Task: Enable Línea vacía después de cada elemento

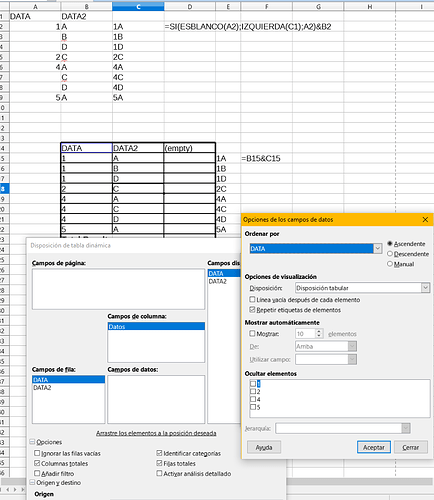Action: coord(252,299)
